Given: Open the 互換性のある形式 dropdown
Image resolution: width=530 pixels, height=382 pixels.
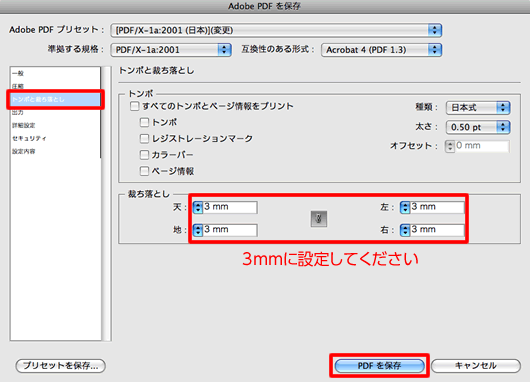Looking at the screenshot, I should tap(381, 50).
